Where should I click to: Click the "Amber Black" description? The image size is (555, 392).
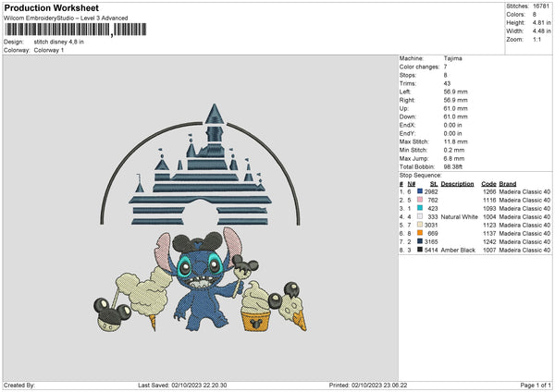click(x=458, y=250)
